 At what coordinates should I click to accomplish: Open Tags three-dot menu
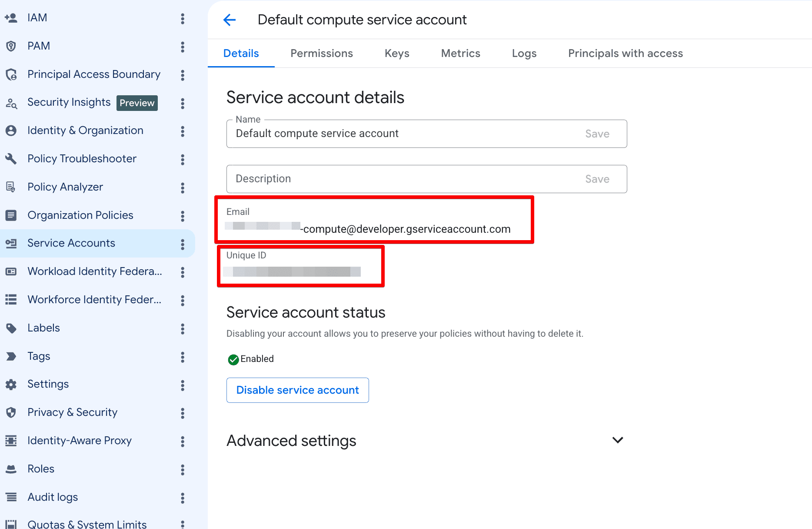[x=183, y=357]
